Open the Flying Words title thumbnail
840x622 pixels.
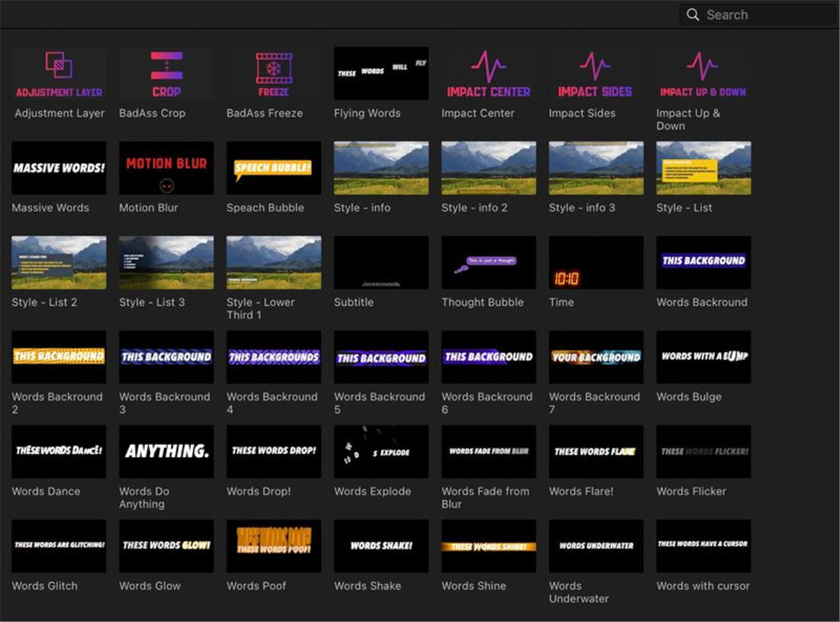(381, 73)
